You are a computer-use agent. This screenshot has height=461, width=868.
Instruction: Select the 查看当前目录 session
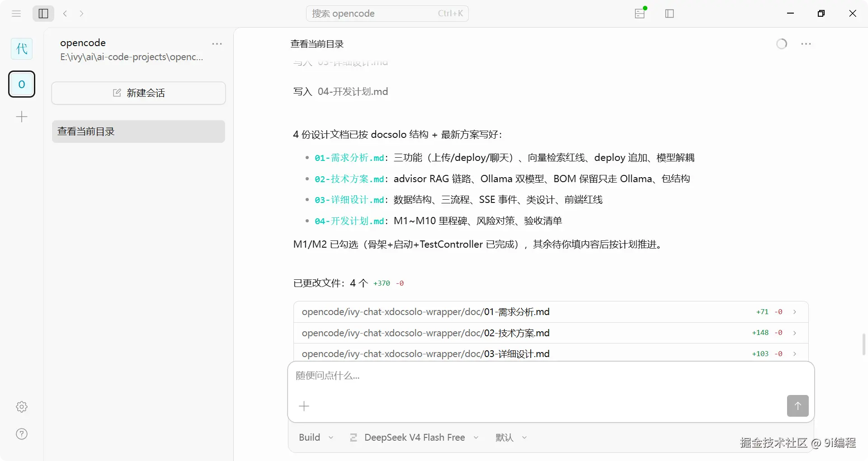tap(138, 132)
